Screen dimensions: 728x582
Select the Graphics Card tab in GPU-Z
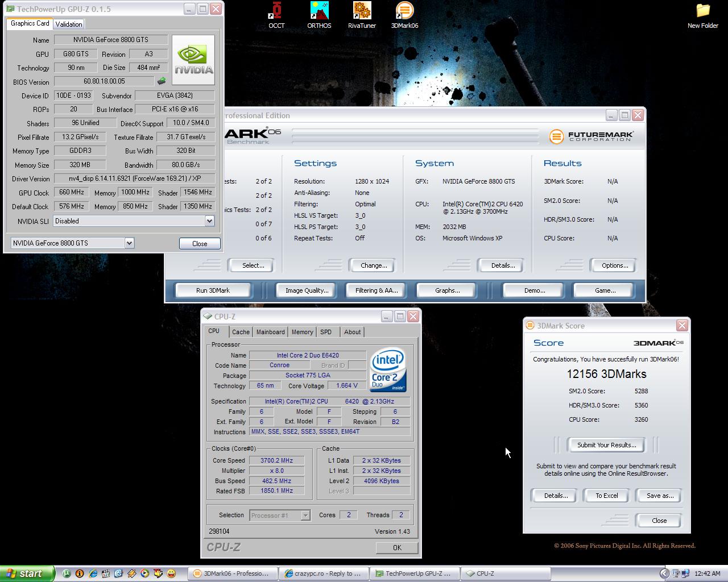(30, 23)
